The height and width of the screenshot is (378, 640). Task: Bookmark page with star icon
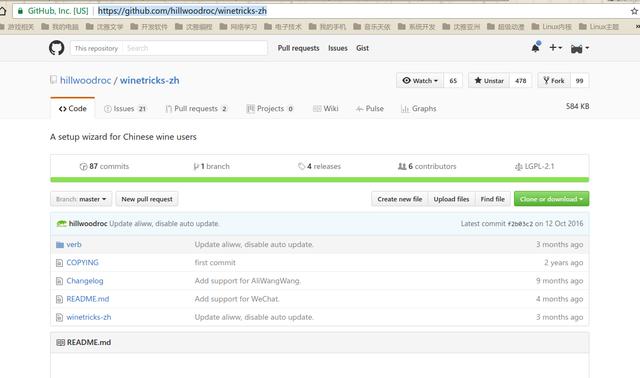[634, 11]
